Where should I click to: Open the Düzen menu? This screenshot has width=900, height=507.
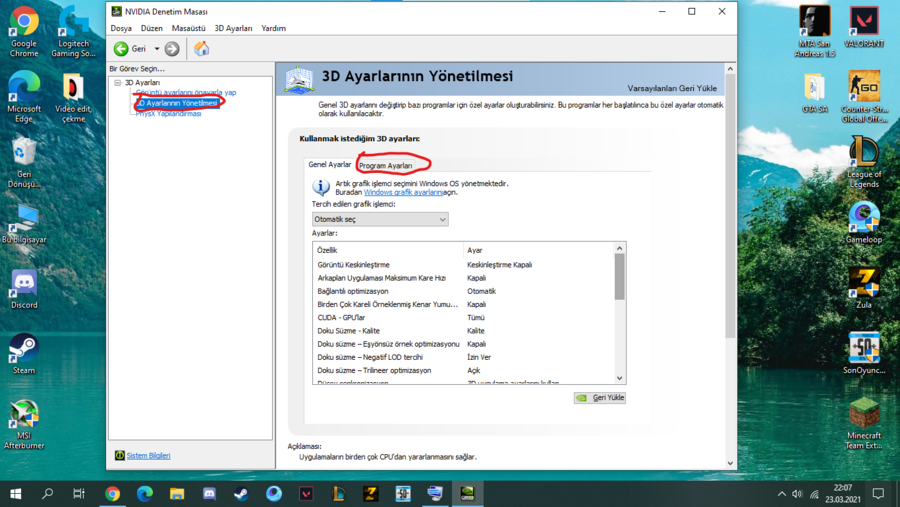(x=152, y=28)
